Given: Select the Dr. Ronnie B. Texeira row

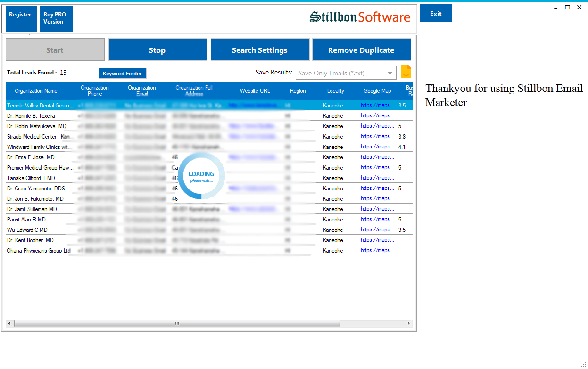Looking at the screenshot, I should coord(209,116).
